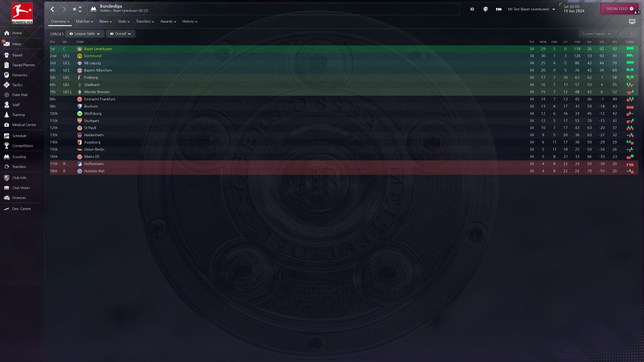Open the Home sidebar icon
644x362 pixels.
tap(7, 33)
